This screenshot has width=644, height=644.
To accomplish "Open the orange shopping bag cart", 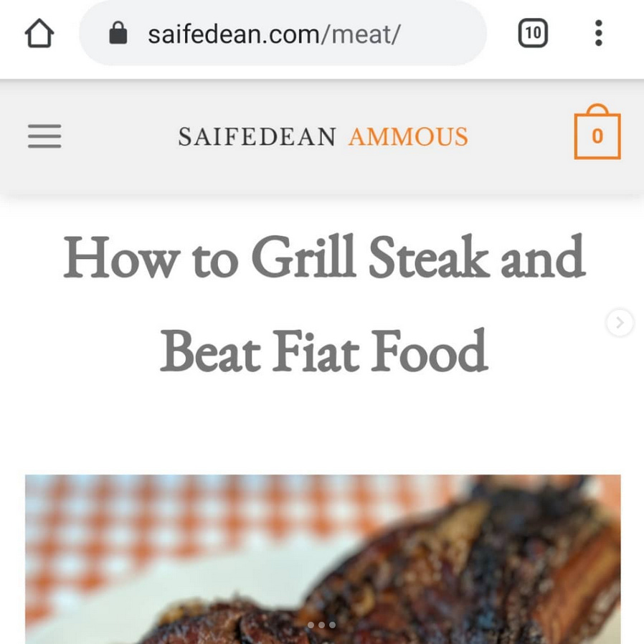I will coord(597,131).
